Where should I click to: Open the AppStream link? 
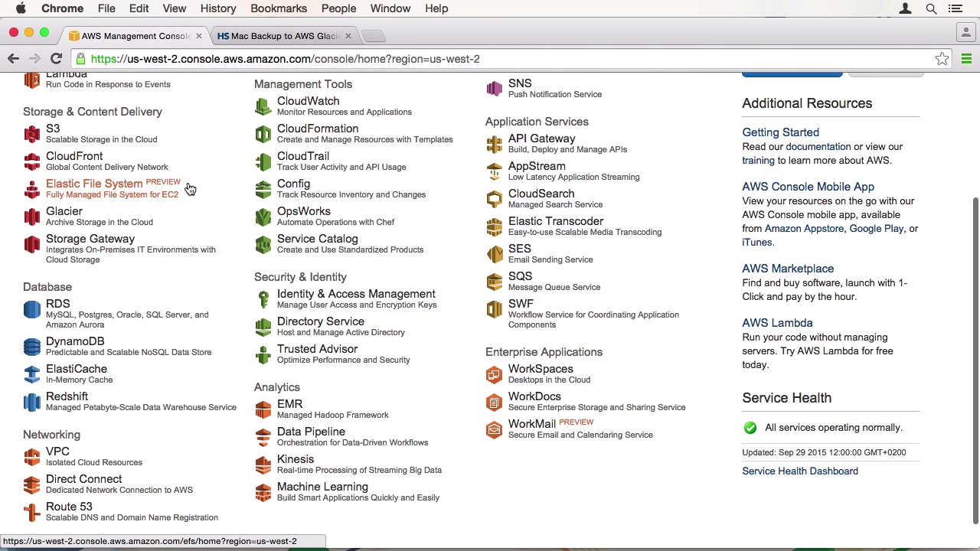pos(537,166)
